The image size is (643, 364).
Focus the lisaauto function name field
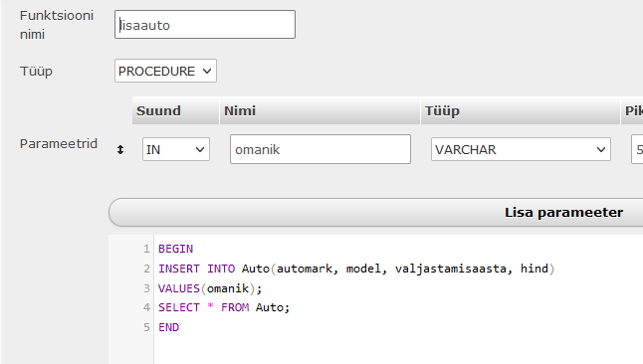(x=205, y=25)
